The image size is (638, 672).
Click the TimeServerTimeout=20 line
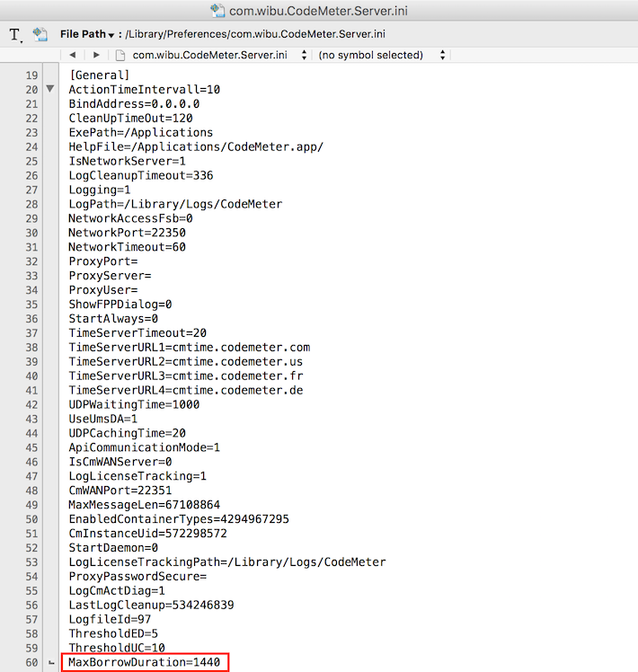point(137,333)
